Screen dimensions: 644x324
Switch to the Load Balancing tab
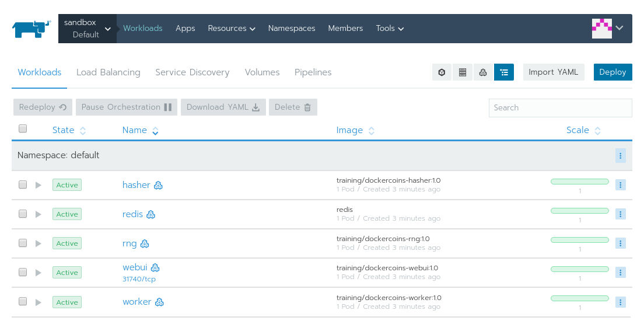tap(108, 72)
